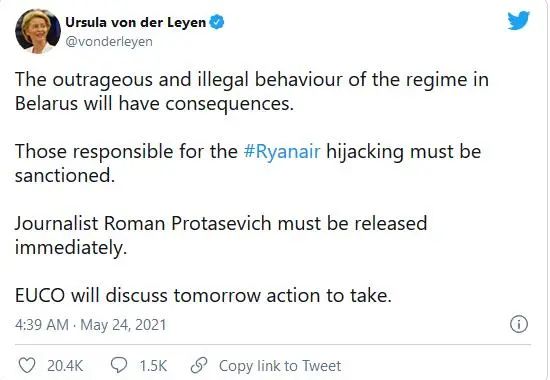Click the 'Those responsible for the' text
Screen dimensions: 550x380
coord(126,152)
